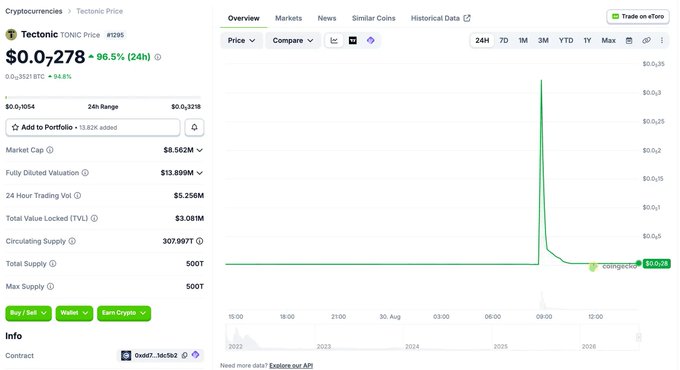Click the 0xdd7...1dc5b2 contract address
This screenshot has width=680, height=370.
click(156, 355)
